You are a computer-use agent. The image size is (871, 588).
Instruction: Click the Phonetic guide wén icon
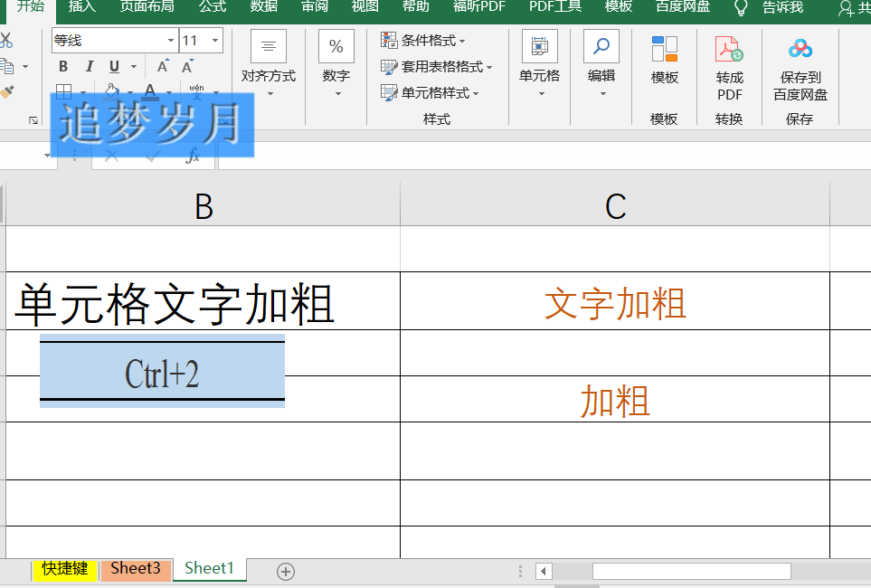click(x=196, y=91)
